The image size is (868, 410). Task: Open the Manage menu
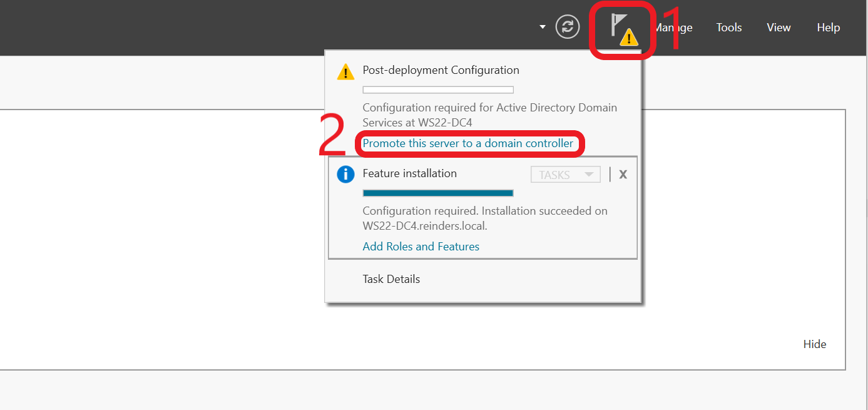click(673, 28)
